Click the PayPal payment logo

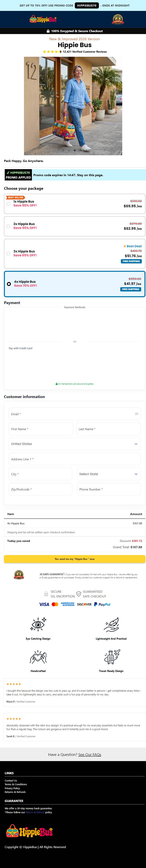(x=102, y=604)
